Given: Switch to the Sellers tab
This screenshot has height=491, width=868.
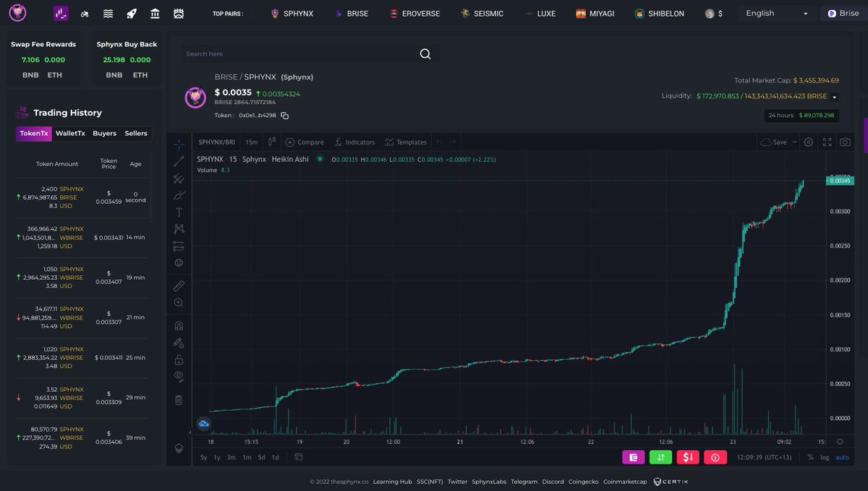Looking at the screenshot, I should pos(136,133).
